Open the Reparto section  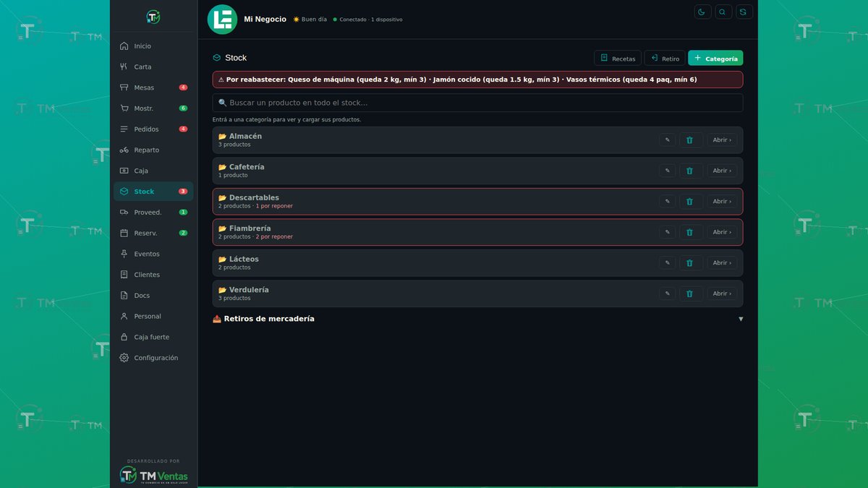tap(153, 150)
